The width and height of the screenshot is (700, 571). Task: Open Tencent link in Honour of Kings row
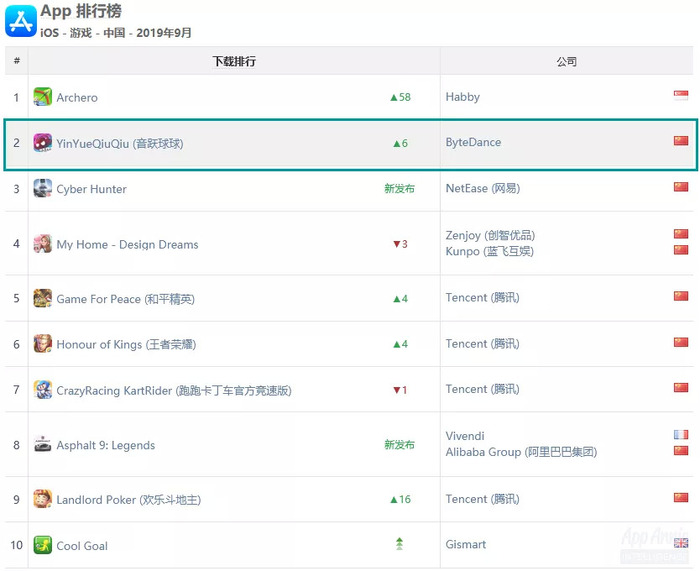pos(483,344)
